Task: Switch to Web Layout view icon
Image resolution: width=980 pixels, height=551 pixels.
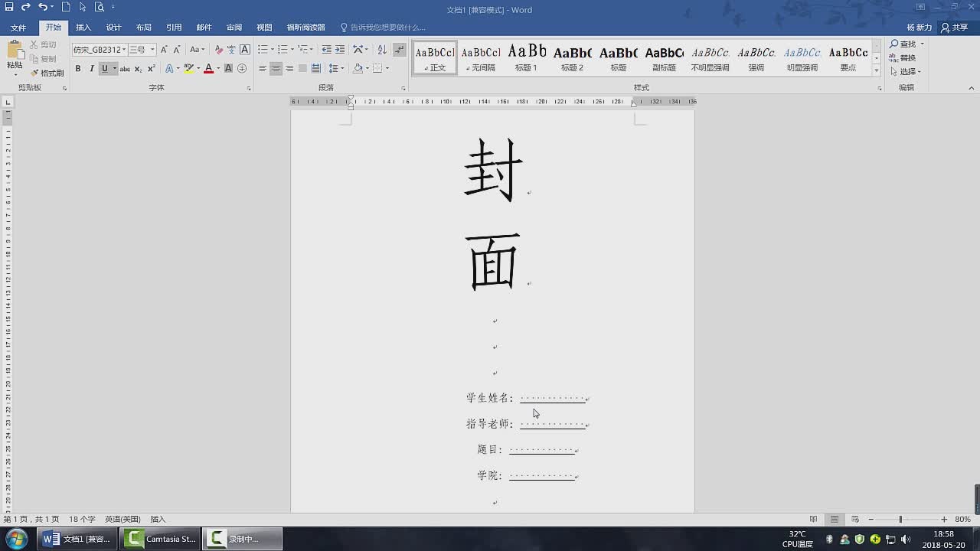Action: [x=855, y=519]
